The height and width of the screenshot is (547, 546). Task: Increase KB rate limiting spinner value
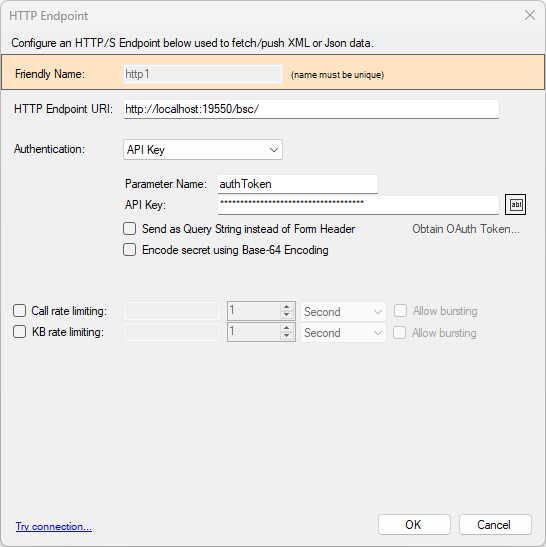click(286, 328)
